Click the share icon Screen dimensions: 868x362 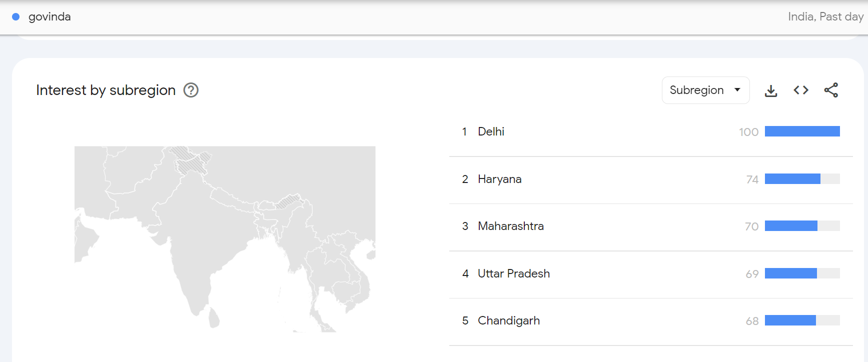831,90
